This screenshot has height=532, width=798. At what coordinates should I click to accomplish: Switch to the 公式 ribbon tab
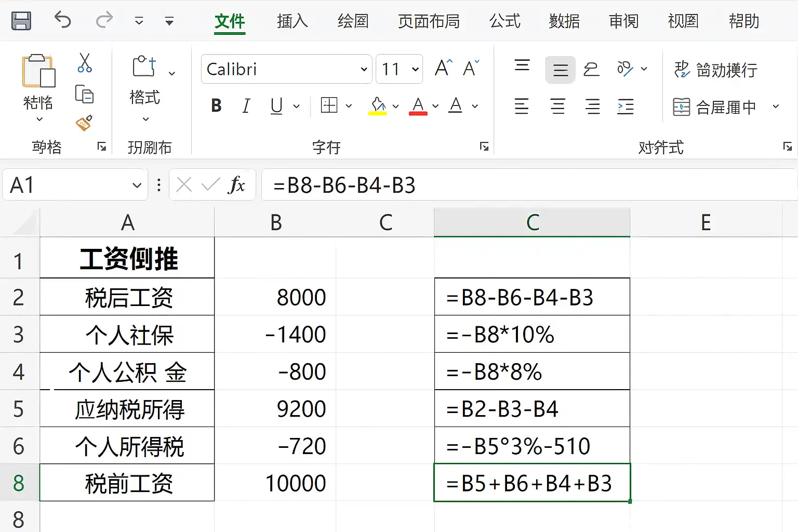504,21
